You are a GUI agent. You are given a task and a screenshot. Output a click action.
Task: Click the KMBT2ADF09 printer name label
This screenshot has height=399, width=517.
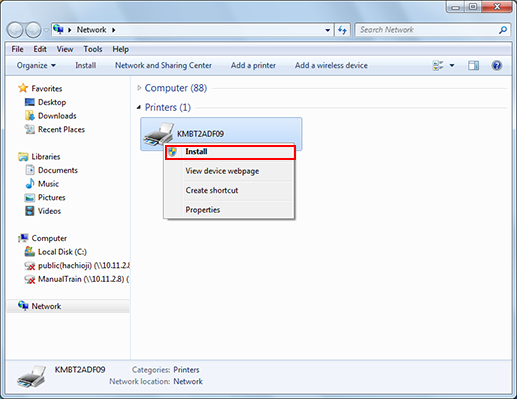click(200, 134)
